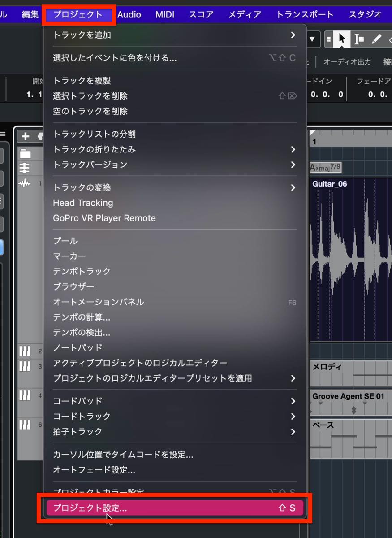
Task: Select 選択トラックを削除 menu entry
Action: pyautogui.click(x=175, y=96)
